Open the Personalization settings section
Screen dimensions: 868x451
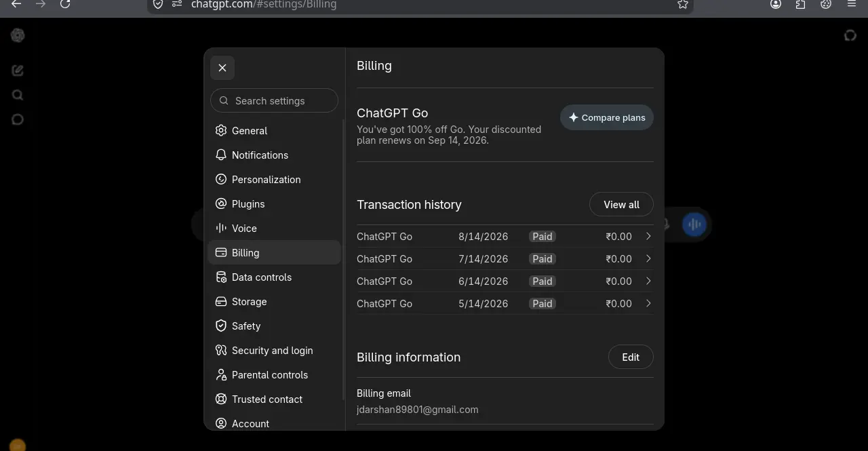tap(274, 180)
